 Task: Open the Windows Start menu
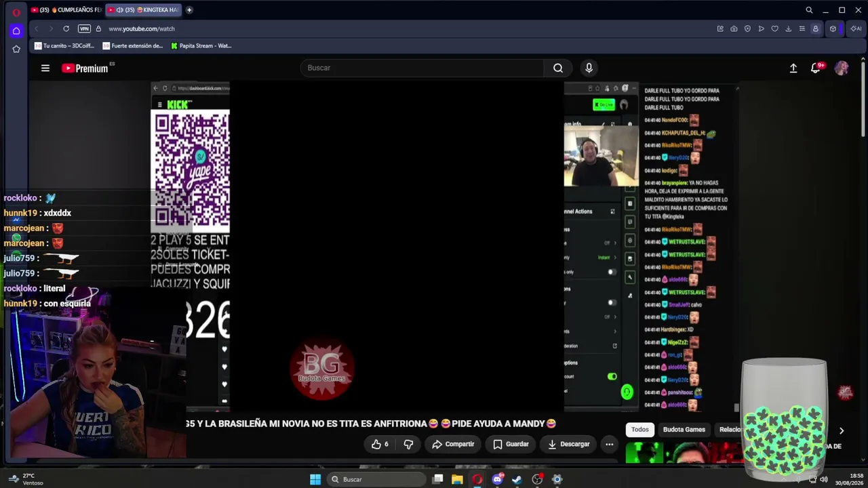tap(315, 479)
